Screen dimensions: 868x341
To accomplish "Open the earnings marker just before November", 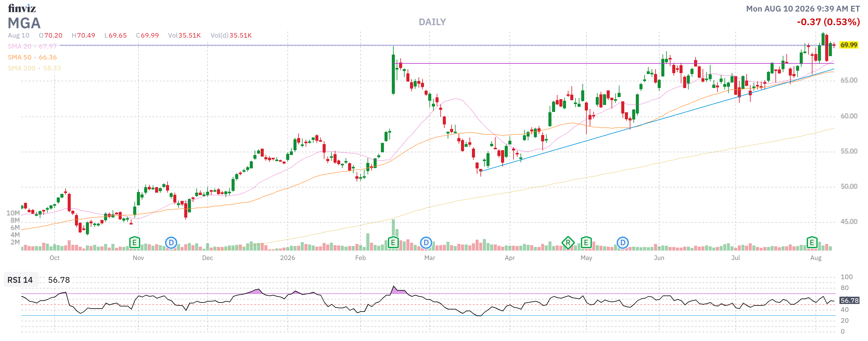I will (x=134, y=242).
